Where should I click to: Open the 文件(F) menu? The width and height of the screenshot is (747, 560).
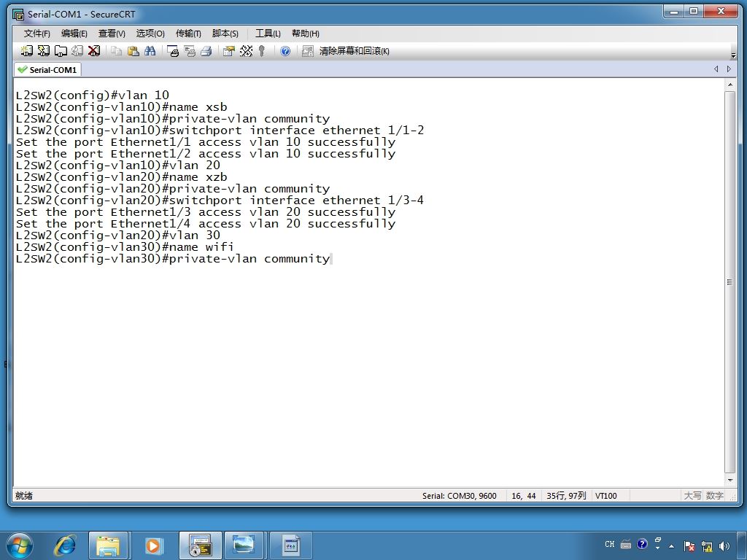click(36, 34)
